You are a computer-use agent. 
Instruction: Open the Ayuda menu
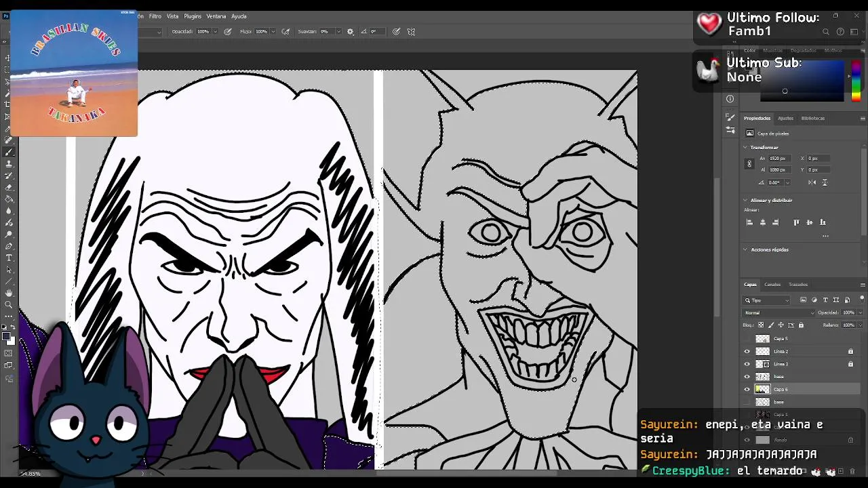pos(239,16)
